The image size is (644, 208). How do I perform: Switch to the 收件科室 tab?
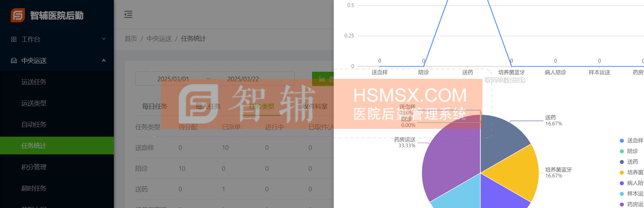(x=315, y=106)
